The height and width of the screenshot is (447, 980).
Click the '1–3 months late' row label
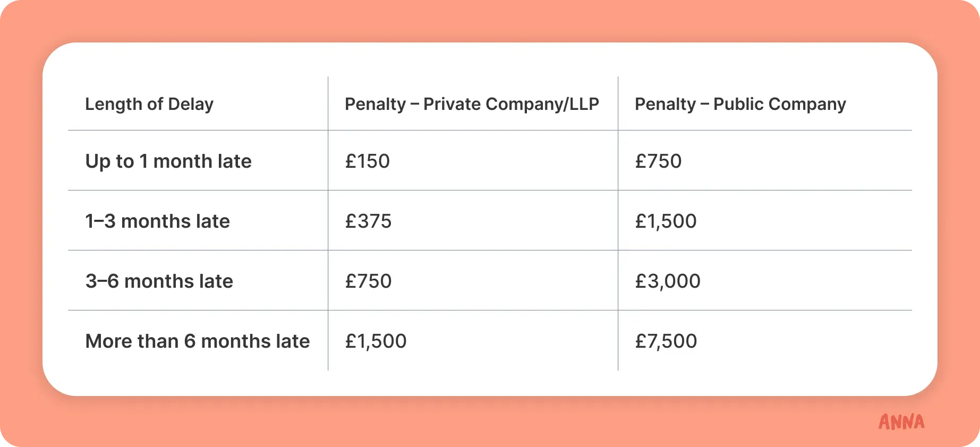pos(158,221)
